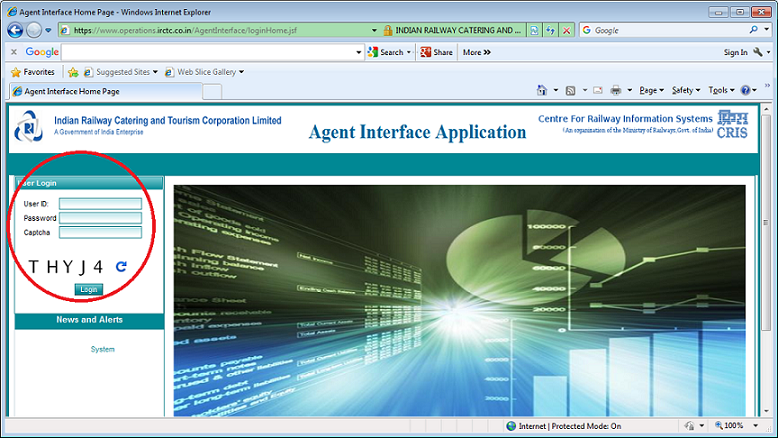Screen dimensions: 778x438
Task: Open the Favorites star button
Action: [x=33, y=72]
